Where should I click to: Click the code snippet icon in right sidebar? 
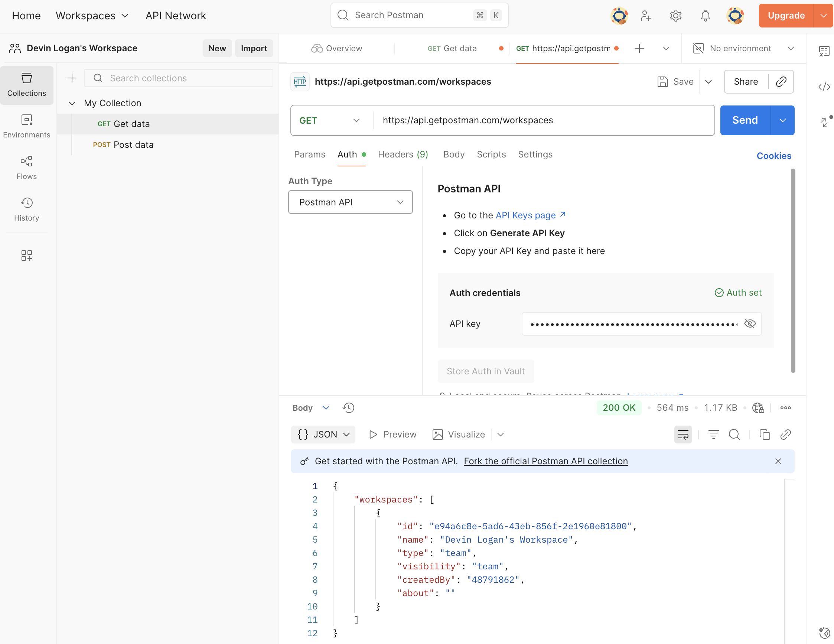(x=824, y=87)
